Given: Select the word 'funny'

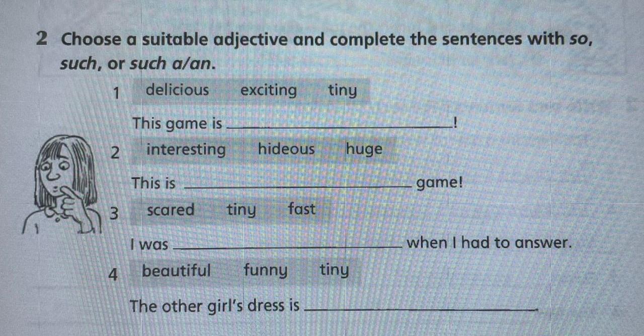Looking at the screenshot, I should pos(266,272).
